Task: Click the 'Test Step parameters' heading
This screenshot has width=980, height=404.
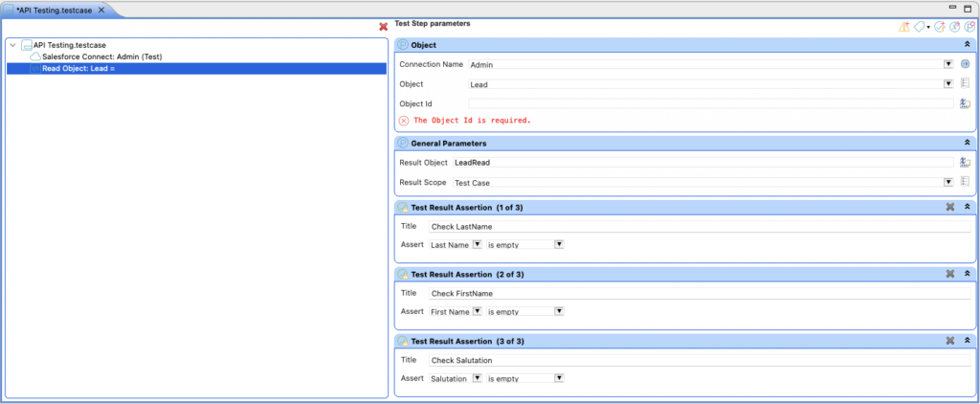Action: tap(433, 23)
